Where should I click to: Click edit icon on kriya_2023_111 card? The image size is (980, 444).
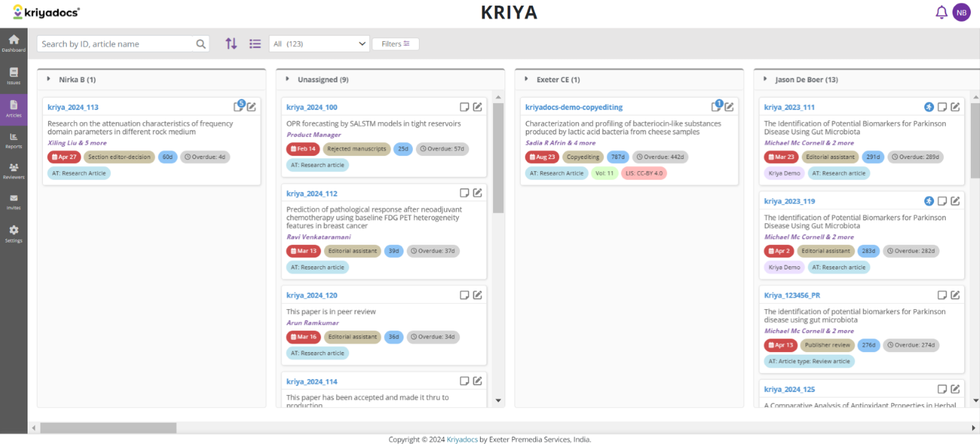coord(955,107)
